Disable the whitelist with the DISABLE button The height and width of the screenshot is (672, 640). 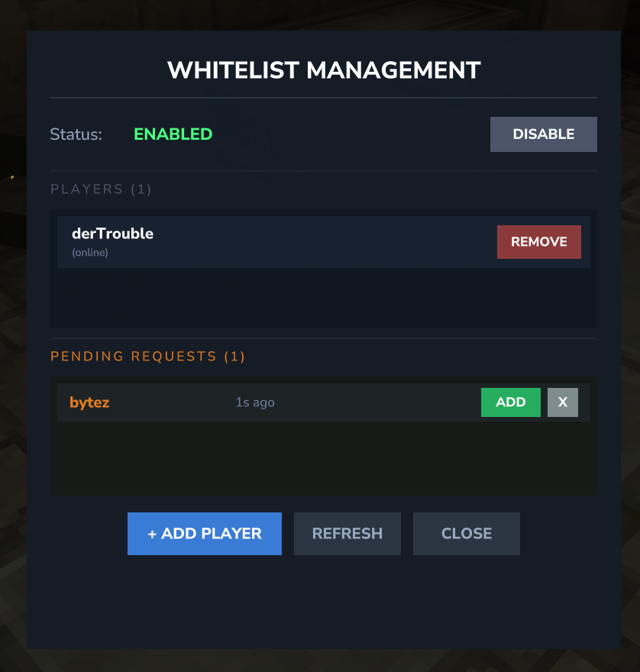click(543, 134)
